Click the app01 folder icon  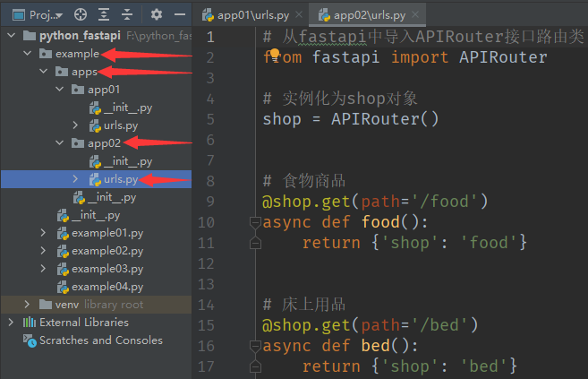pyautogui.click(x=78, y=90)
